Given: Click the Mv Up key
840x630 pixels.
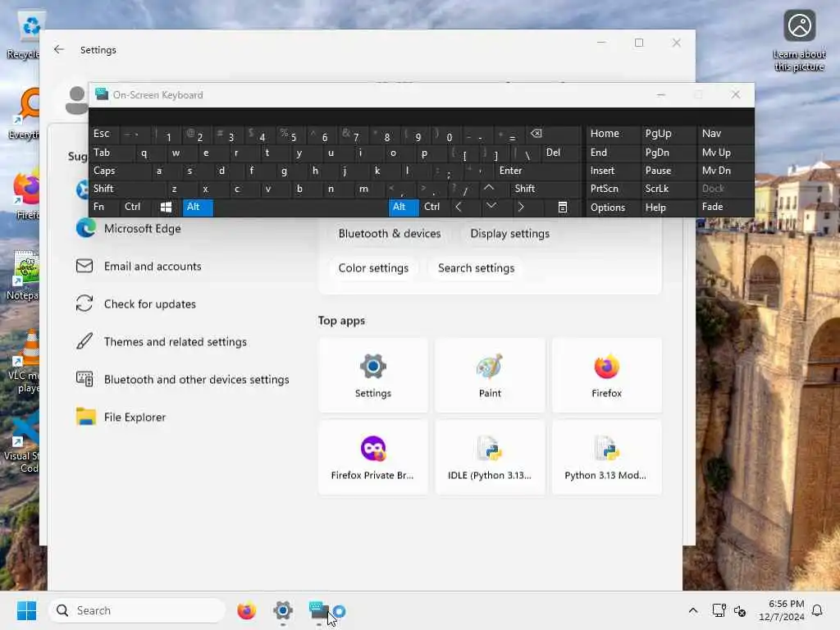Looking at the screenshot, I should [724, 153].
